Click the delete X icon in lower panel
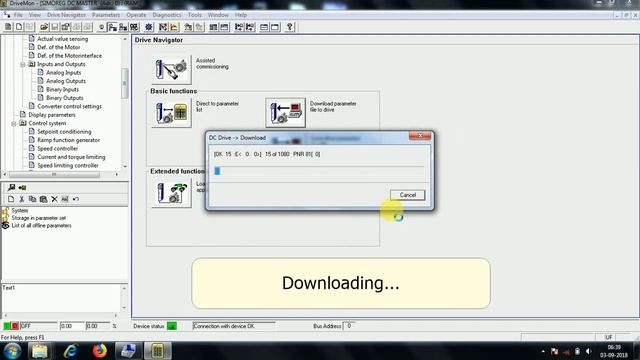The height and width of the screenshot is (360, 640). pos(54,199)
